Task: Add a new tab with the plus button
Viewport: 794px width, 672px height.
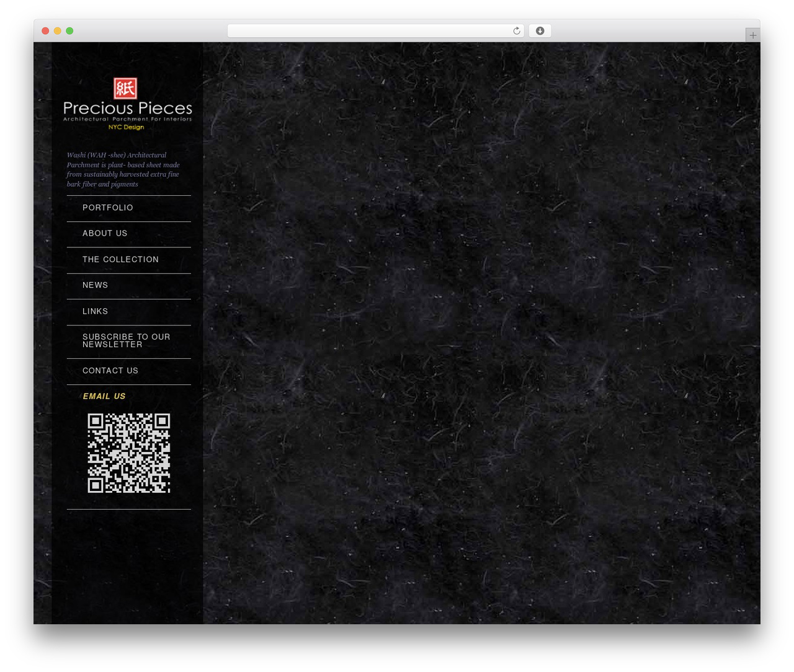Action: pos(752,35)
